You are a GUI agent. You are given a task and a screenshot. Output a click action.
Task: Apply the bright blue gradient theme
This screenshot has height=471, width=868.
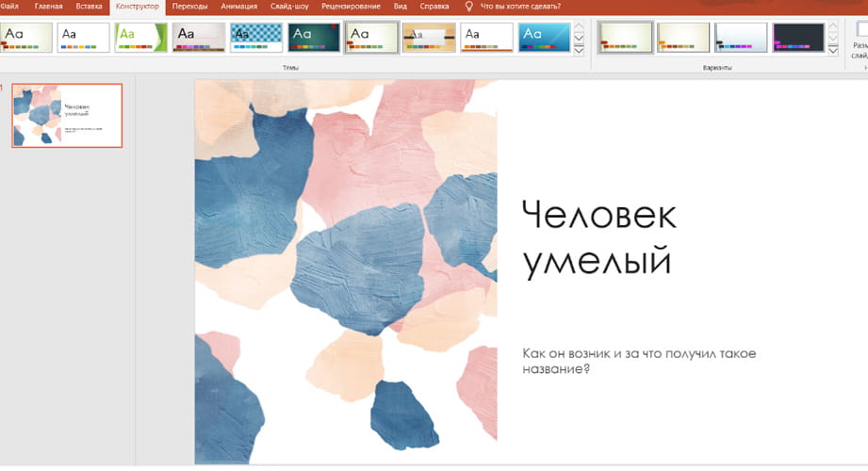(x=544, y=38)
